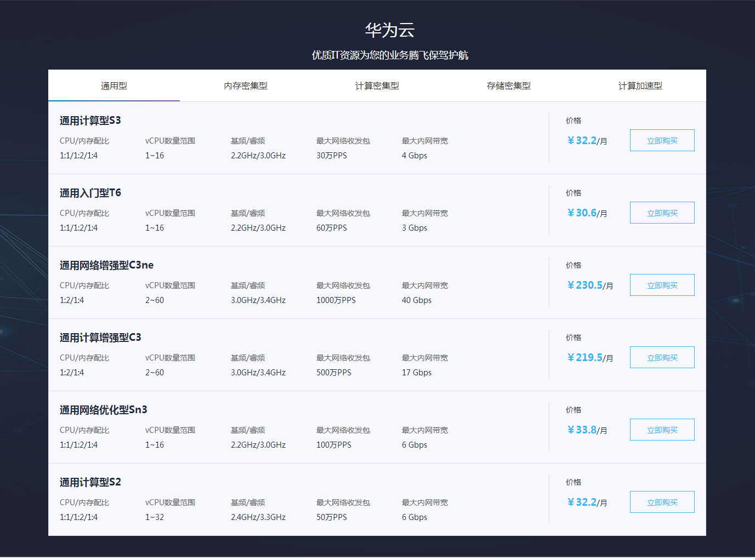This screenshot has width=755, height=560.
Task: Switch to the 存储密集型 tab
Action: point(509,85)
